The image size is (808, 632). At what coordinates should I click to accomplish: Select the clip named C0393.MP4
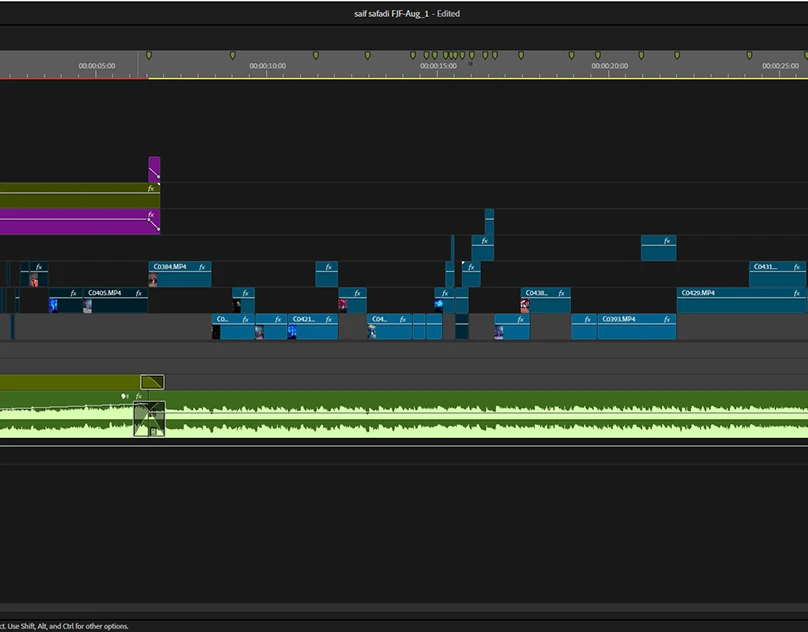637,326
